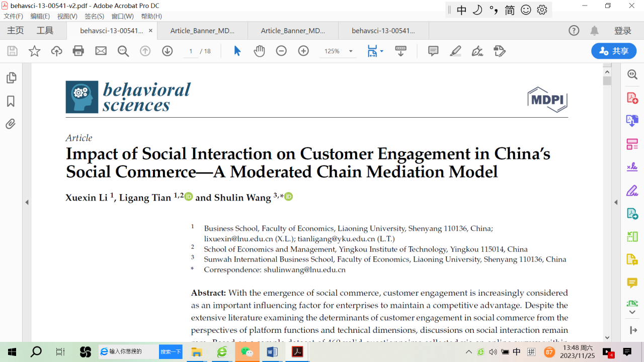
Task: Click the Add comment sticky note icon
Action: [433, 51]
